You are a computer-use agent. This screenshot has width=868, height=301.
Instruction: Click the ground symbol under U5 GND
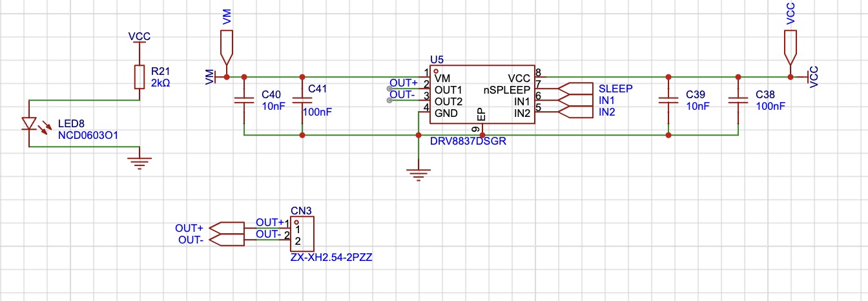point(418,174)
